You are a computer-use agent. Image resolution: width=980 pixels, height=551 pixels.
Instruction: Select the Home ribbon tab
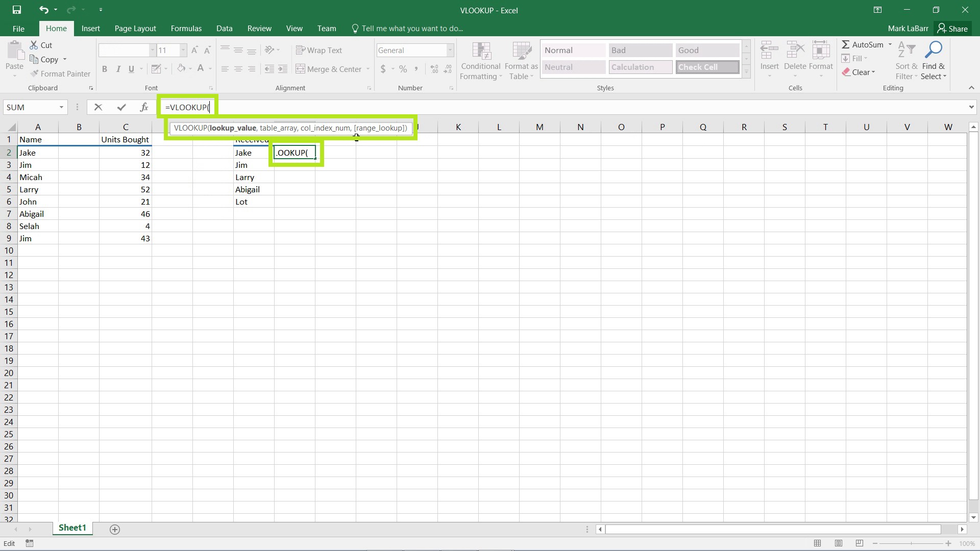pos(56,28)
